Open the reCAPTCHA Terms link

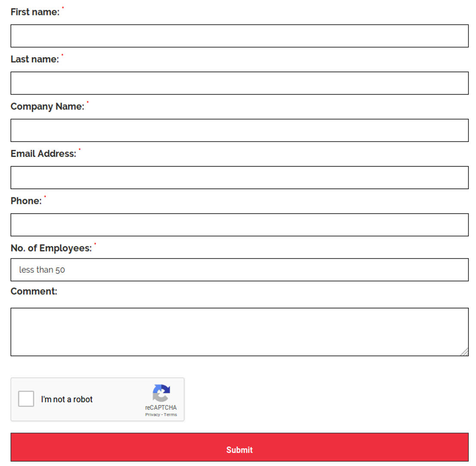point(171,415)
